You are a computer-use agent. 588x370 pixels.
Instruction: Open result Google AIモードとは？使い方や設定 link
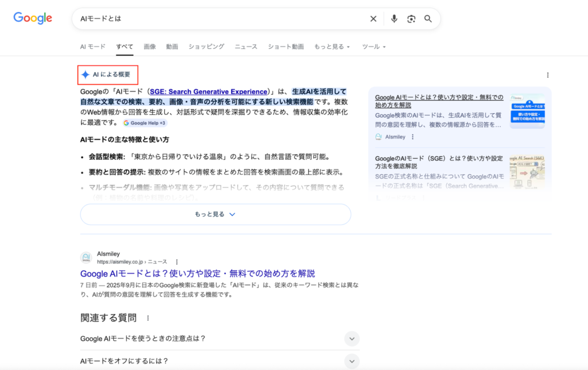click(198, 273)
